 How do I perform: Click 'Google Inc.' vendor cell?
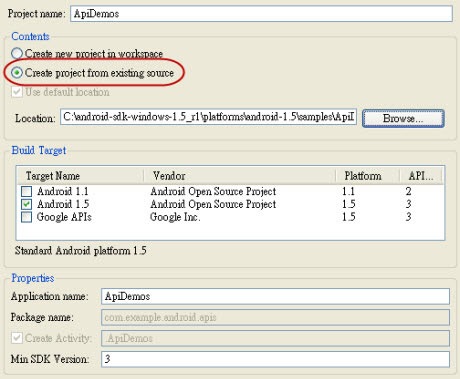(x=175, y=217)
